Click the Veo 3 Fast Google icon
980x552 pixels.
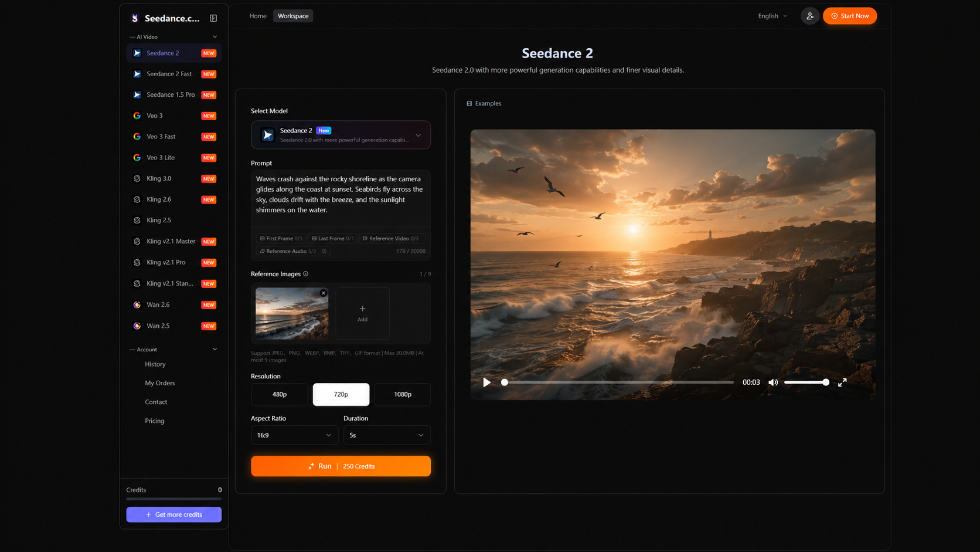click(x=137, y=137)
